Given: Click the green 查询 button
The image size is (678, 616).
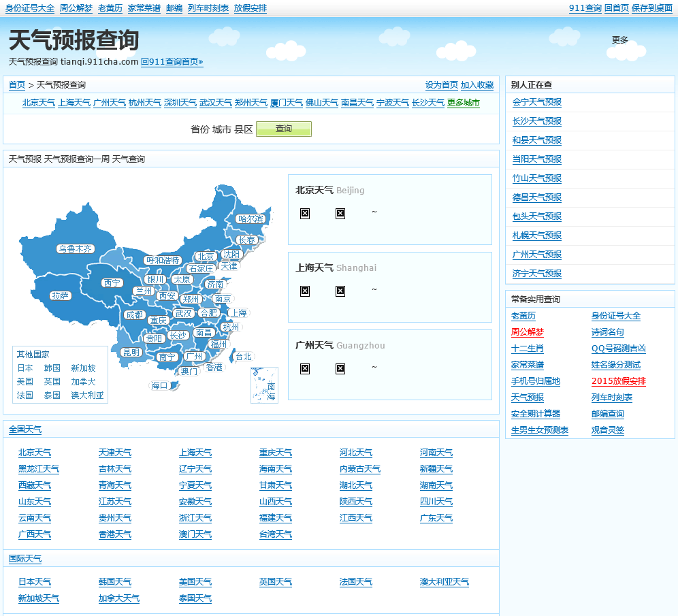Looking at the screenshot, I should click(x=284, y=129).
